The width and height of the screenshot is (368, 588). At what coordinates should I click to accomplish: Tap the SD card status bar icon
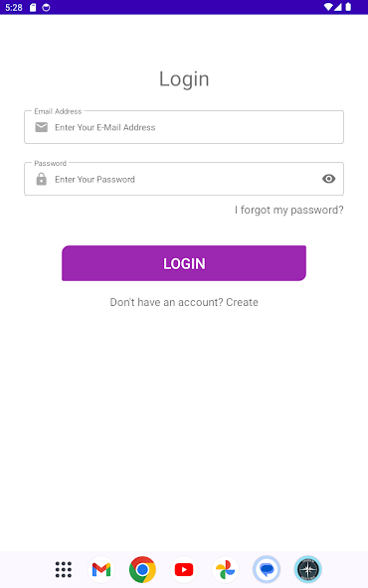point(33,7)
